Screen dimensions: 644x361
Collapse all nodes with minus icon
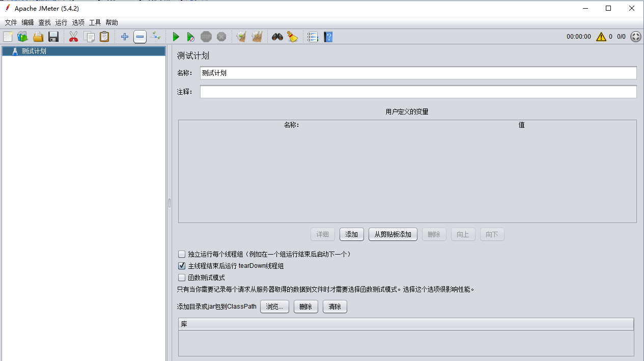tap(140, 37)
